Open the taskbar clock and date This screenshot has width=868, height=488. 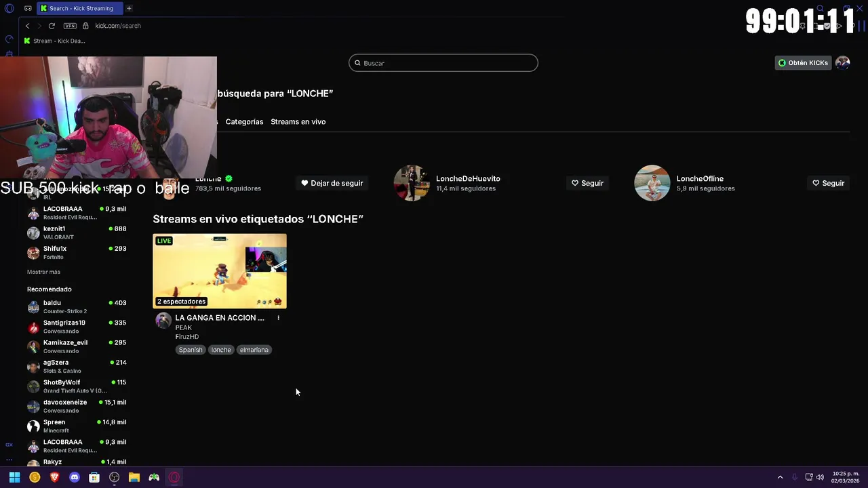click(x=846, y=477)
